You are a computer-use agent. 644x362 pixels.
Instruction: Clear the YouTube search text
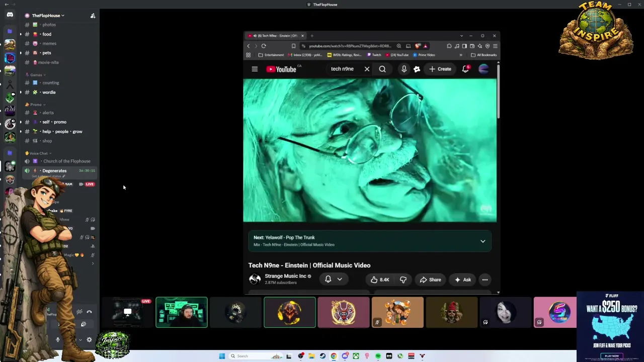pos(367,69)
